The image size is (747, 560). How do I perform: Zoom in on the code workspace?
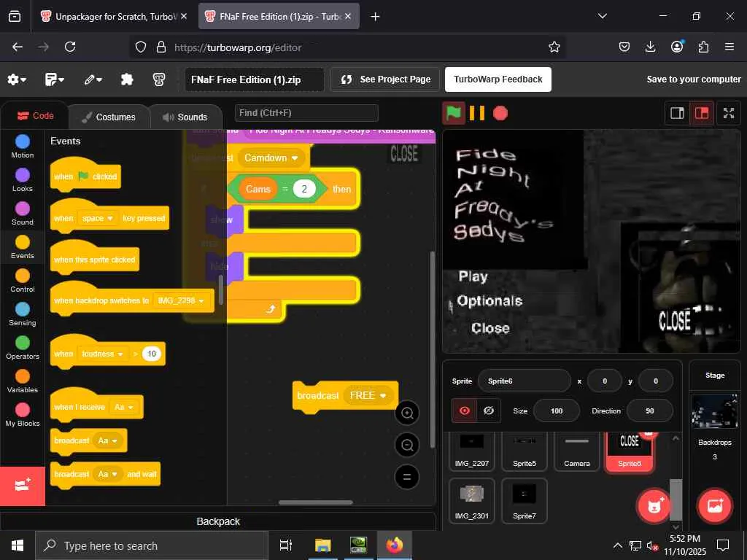click(407, 413)
